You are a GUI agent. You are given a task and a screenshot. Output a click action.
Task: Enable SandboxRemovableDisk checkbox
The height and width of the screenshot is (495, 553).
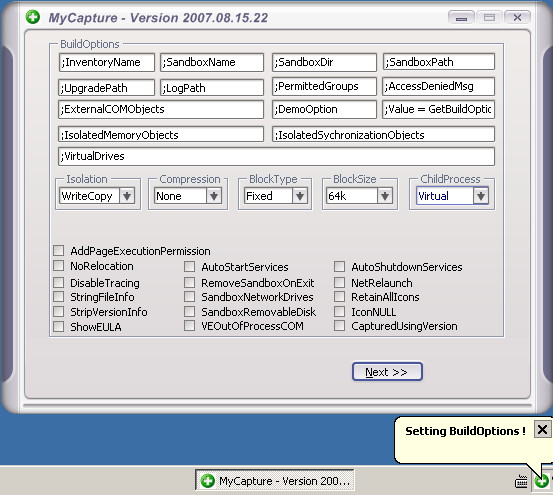point(189,311)
